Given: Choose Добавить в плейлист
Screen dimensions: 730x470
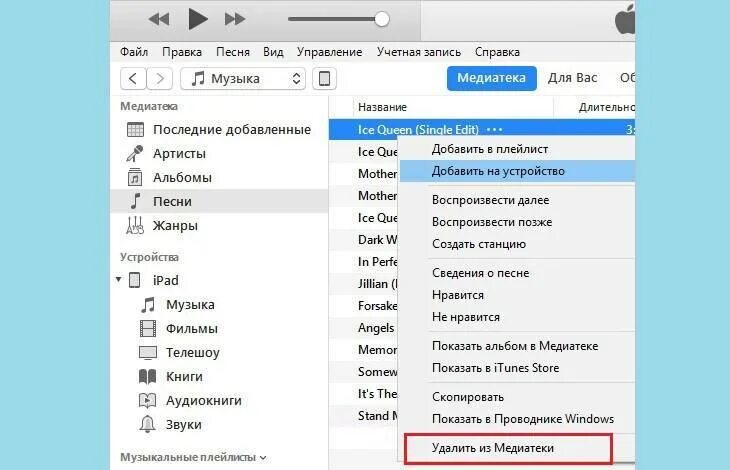Looking at the screenshot, I should tap(490, 149).
